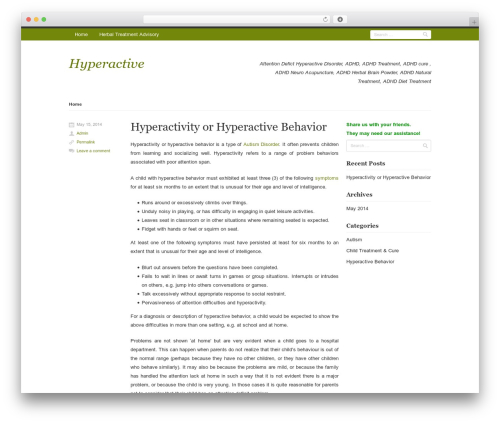Click the site tagline starting 'Attention Deficit Hyperactive Disorder'
The width and height of the screenshot is (500, 423).
click(345, 72)
